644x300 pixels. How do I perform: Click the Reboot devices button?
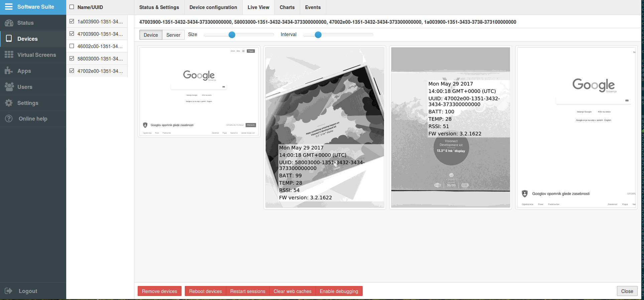click(x=205, y=291)
